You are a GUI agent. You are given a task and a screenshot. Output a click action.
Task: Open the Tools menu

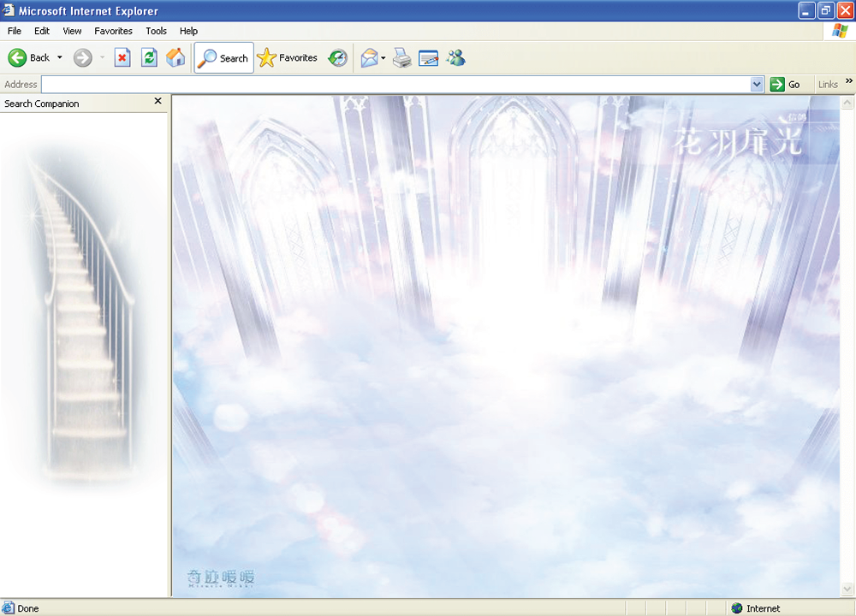pos(156,31)
